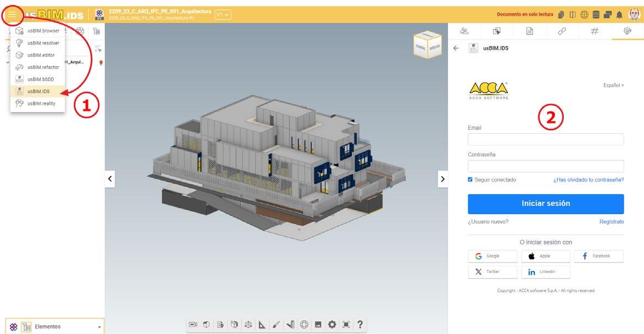Go back with the arrow beside usBIM.IDS

[x=456, y=48]
